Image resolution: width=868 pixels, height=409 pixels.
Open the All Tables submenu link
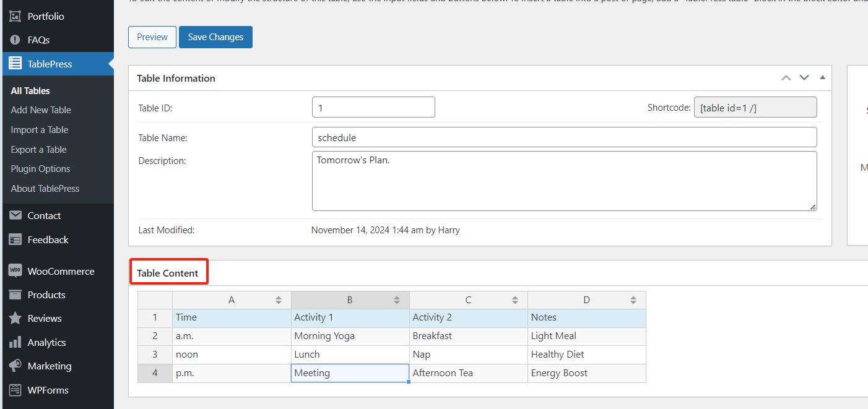click(29, 90)
